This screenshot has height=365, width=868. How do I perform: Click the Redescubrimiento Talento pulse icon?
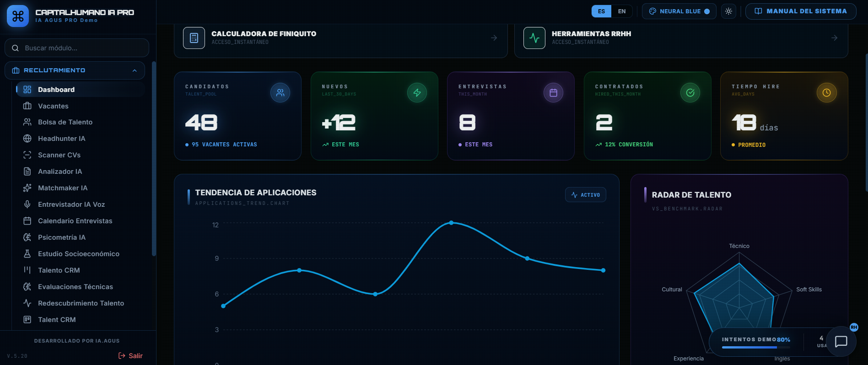tap(27, 303)
